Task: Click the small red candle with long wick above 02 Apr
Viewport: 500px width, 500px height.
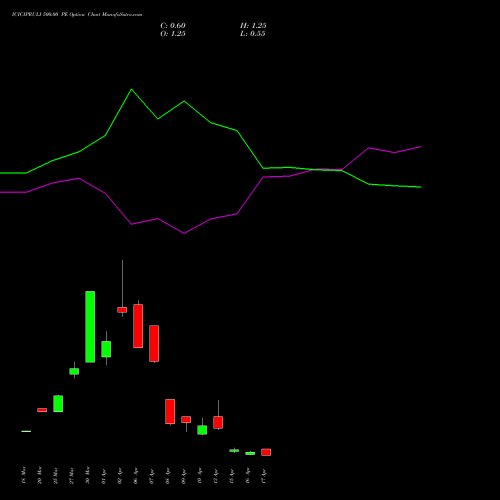Action: tap(122, 310)
